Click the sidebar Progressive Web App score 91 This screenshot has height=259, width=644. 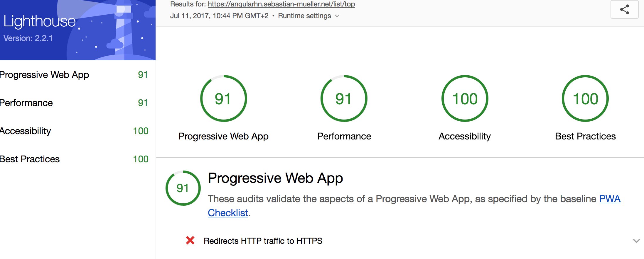pos(143,75)
